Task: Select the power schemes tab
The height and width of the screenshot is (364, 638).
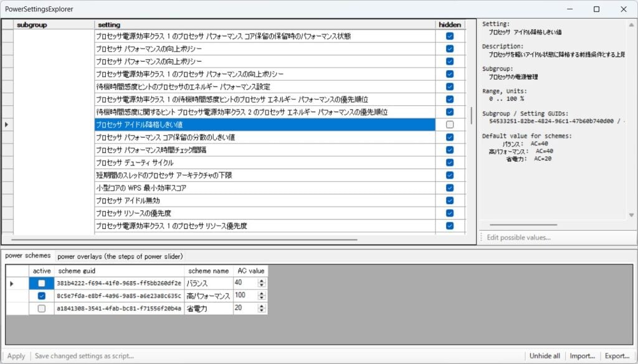Action: click(29, 256)
